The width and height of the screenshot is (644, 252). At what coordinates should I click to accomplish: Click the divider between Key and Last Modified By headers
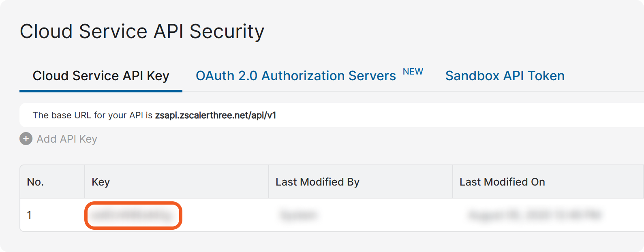click(269, 182)
